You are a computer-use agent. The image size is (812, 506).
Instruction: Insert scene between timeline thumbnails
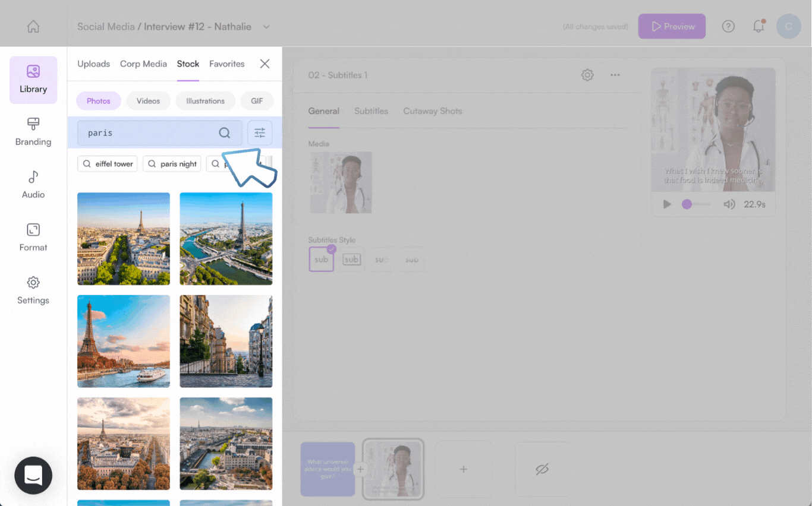tap(360, 469)
